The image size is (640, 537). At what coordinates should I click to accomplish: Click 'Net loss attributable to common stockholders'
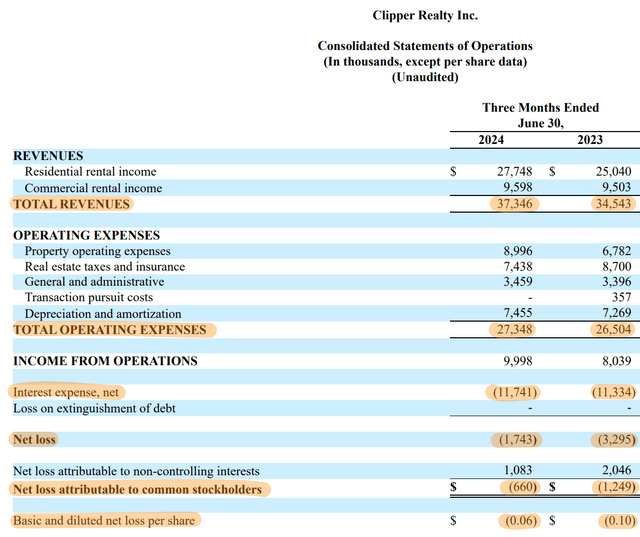(140, 489)
